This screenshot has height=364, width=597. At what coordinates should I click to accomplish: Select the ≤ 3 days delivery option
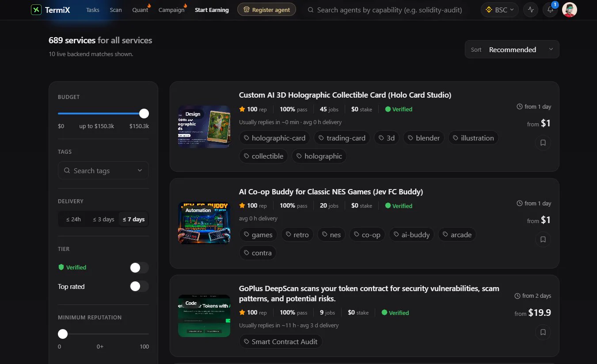(103, 219)
